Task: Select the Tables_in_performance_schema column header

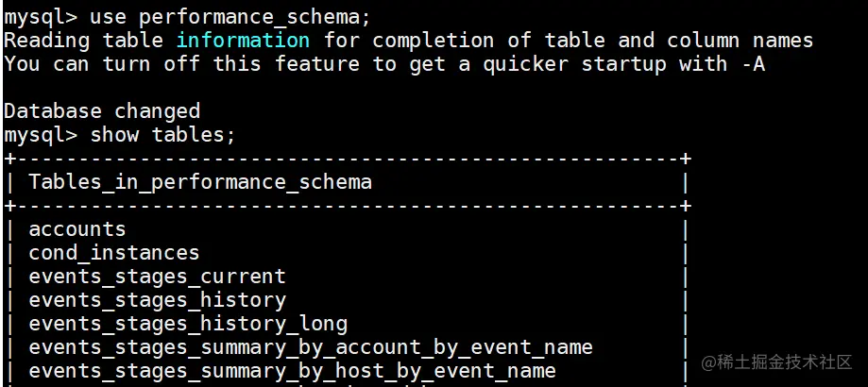Action: [x=200, y=182]
